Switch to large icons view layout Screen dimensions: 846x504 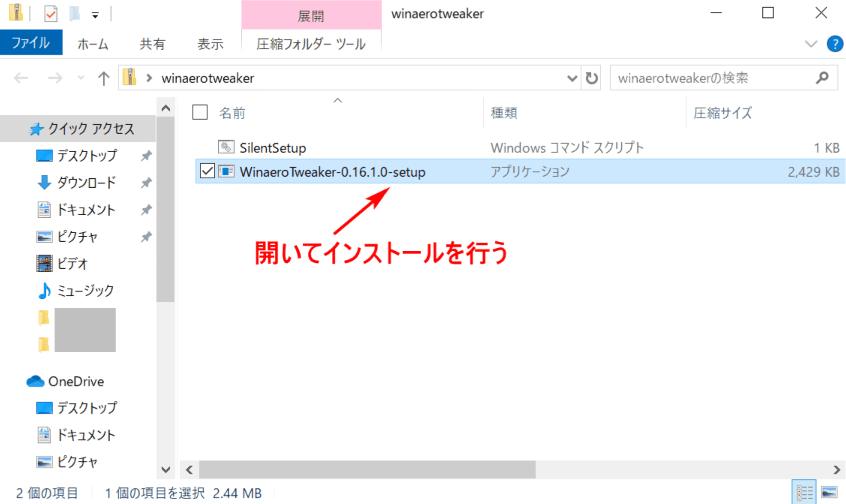click(x=829, y=492)
